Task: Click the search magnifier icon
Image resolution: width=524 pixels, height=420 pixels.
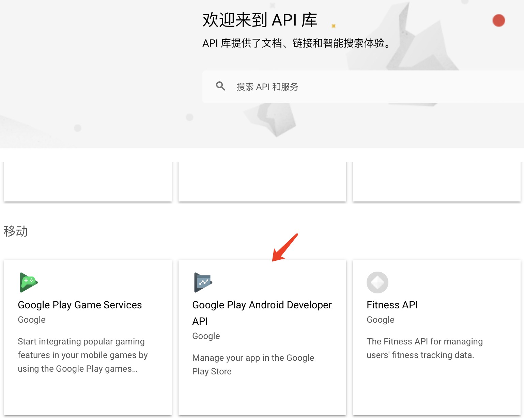Action: (x=220, y=86)
